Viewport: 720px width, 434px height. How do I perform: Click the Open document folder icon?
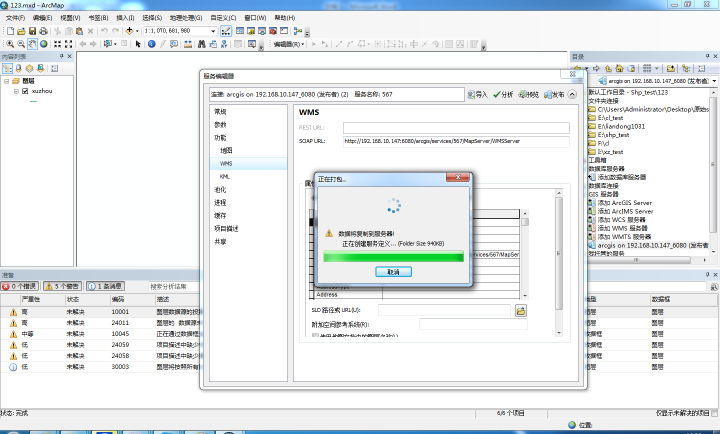(21, 31)
